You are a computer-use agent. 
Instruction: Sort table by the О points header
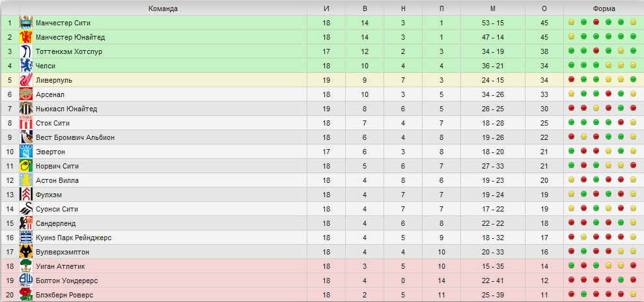click(544, 8)
